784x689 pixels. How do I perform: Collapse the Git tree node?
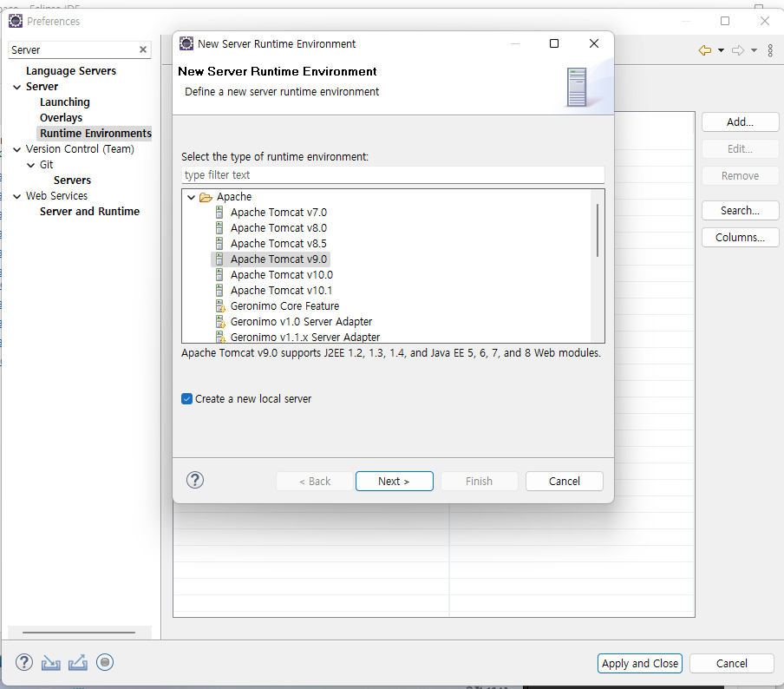pos(31,165)
